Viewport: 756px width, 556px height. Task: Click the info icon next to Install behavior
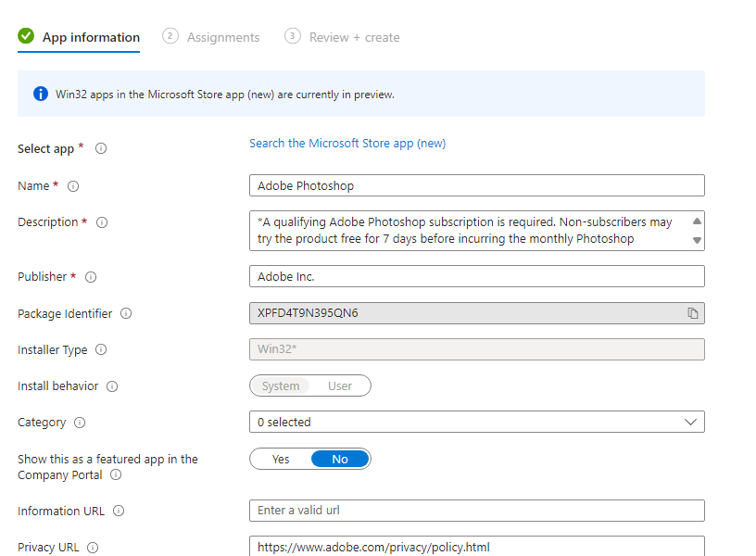click(112, 386)
